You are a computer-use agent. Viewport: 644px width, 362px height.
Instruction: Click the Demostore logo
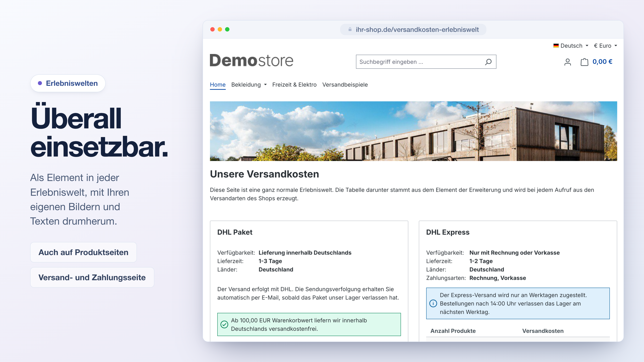[251, 61]
